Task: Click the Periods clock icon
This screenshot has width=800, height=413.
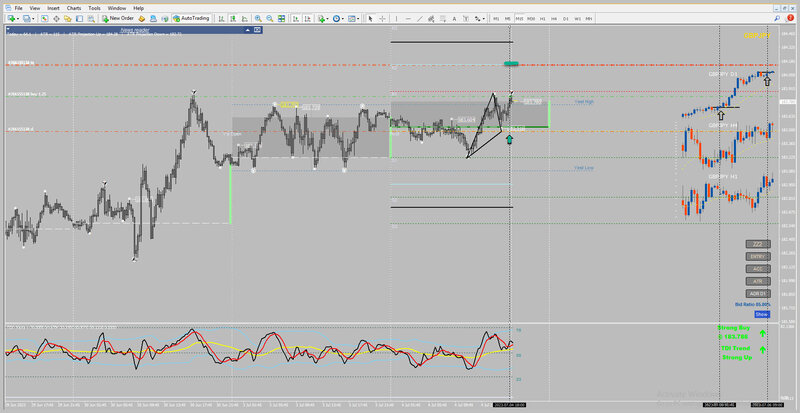Action: [x=336, y=18]
